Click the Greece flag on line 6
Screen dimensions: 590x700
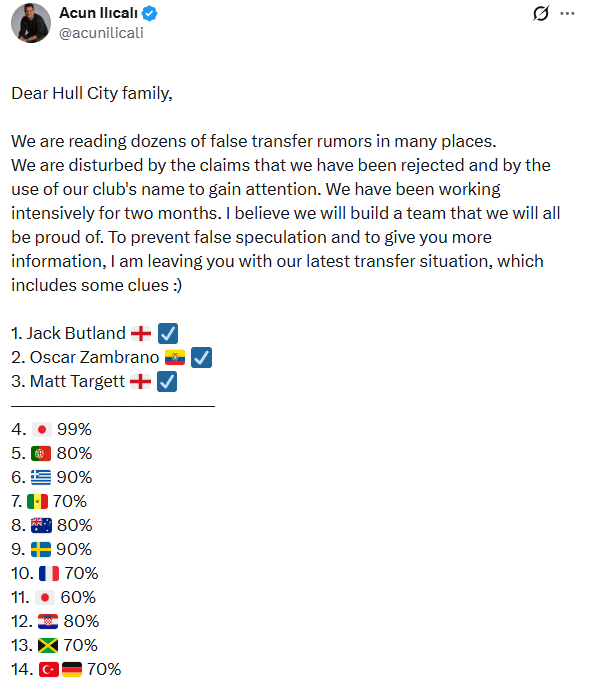pos(41,478)
